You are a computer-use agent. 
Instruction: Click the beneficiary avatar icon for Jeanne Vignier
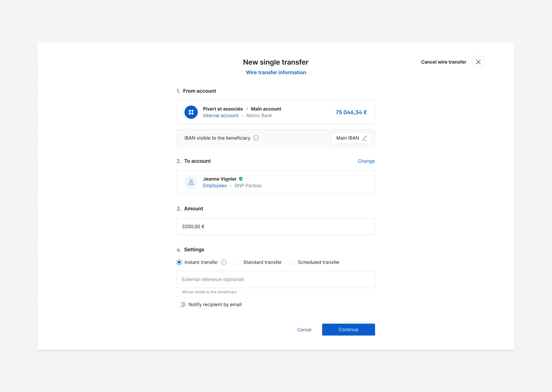[x=191, y=182]
